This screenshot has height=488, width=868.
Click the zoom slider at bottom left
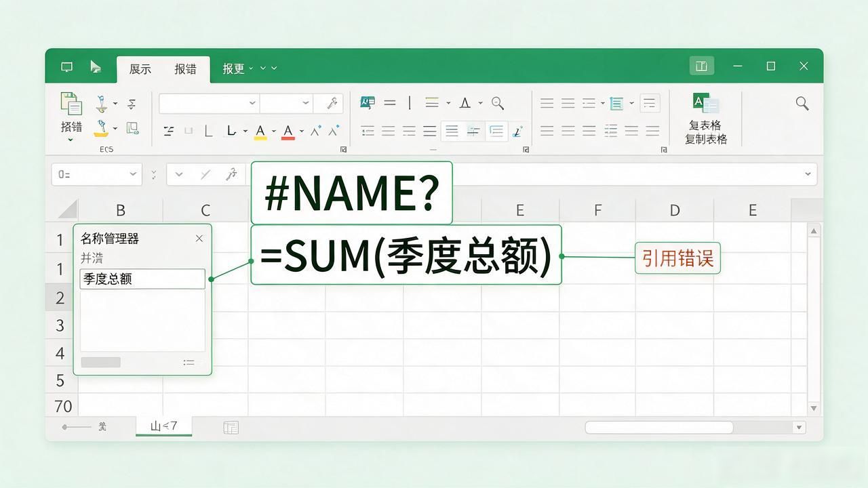click(76, 427)
